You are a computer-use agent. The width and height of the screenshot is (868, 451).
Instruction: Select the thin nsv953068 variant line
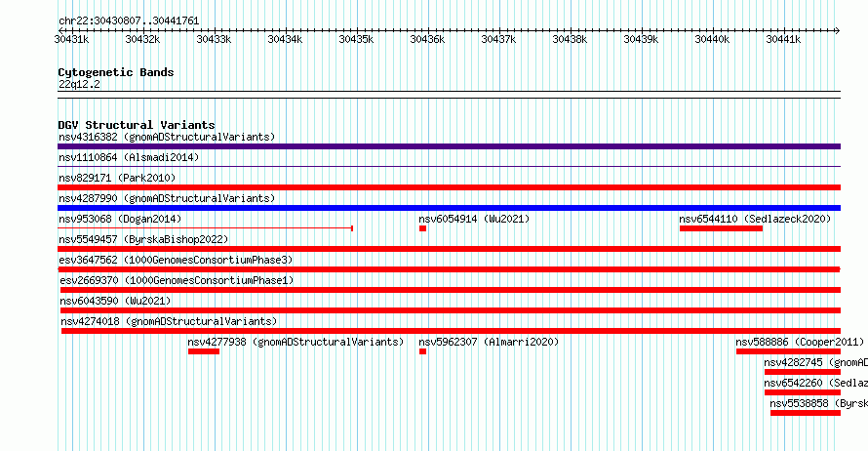point(206,228)
